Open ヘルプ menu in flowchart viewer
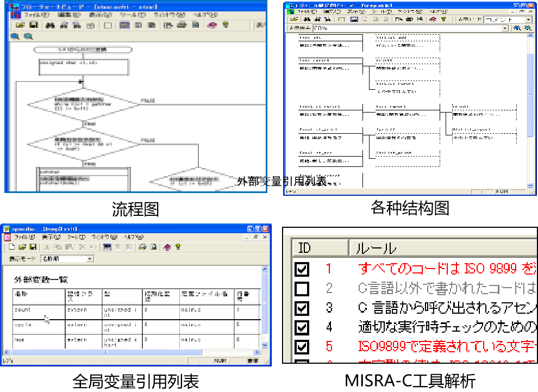 [x=205, y=15]
